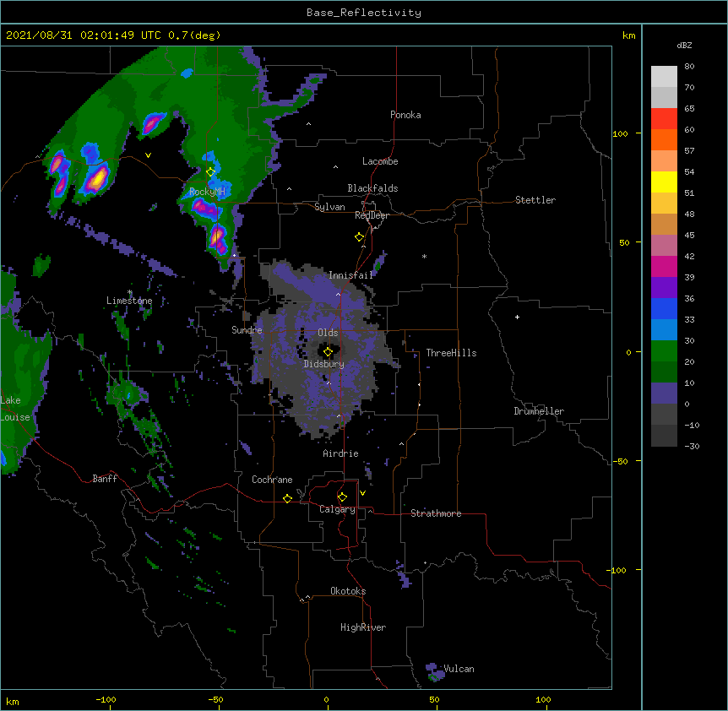The image size is (728, 711).
Task: Click the white caret marker west of Lacombe
Action: (335, 167)
